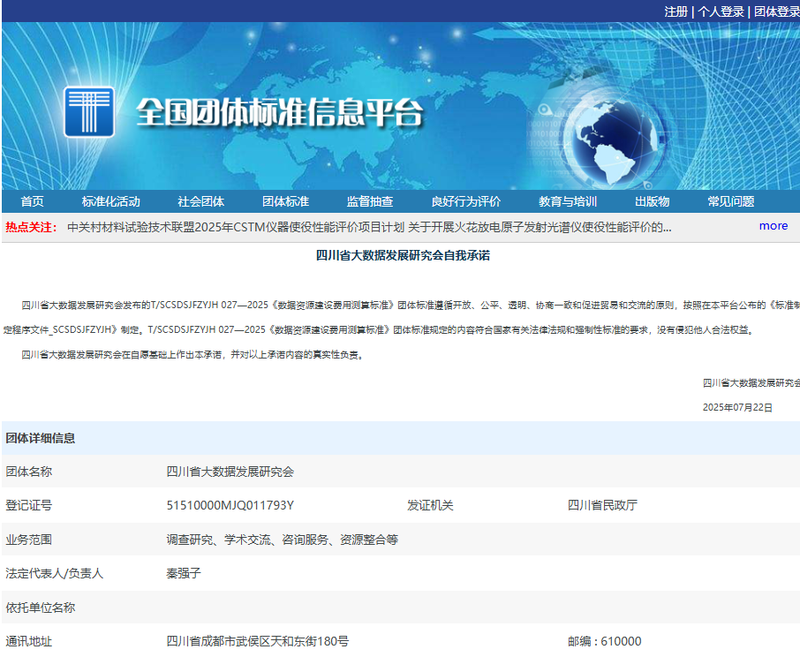Click the more link in hot topics bar
The image size is (800, 672).
[773, 225]
